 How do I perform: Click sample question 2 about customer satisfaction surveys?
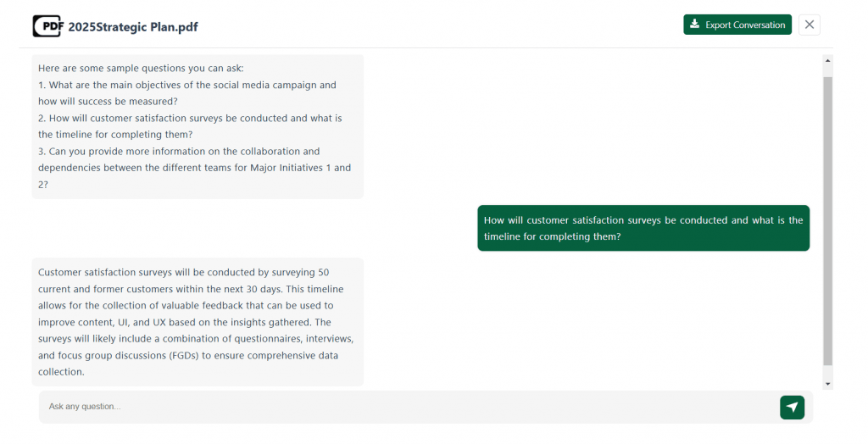tap(190, 126)
